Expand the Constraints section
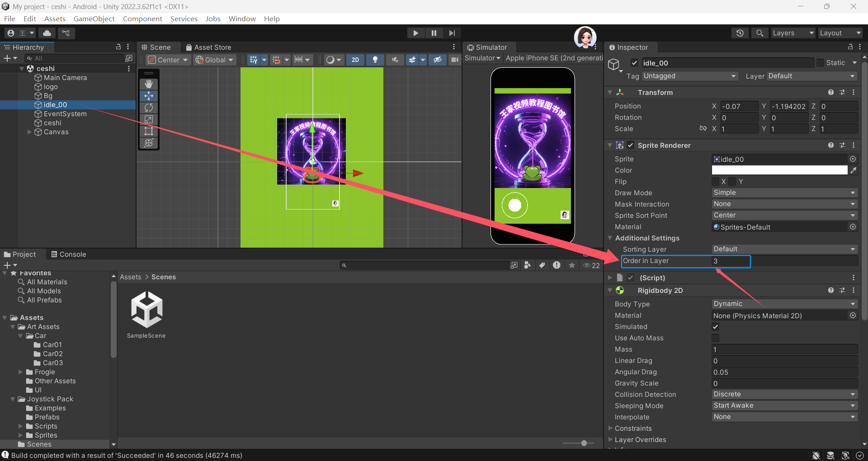The width and height of the screenshot is (868, 461). pyautogui.click(x=610, y=428)
